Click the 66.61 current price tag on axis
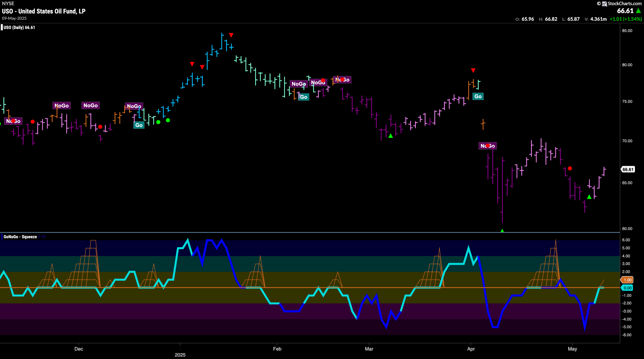This screenshot has width=644, height=359. coord(628,169)
